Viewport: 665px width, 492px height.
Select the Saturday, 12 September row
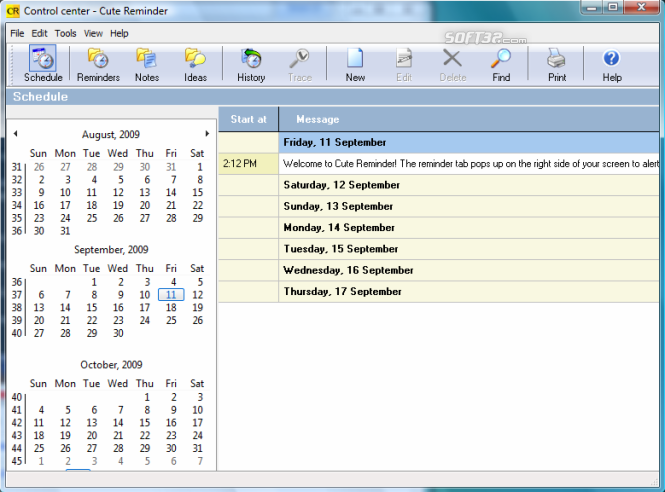[439, 185]
